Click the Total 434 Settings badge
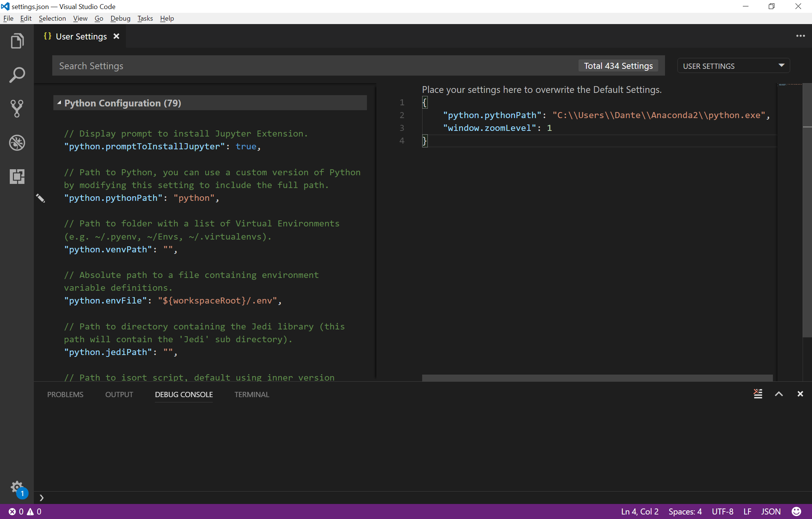The height and width of the screenshot is (519, 812). [x=618, y=66]
